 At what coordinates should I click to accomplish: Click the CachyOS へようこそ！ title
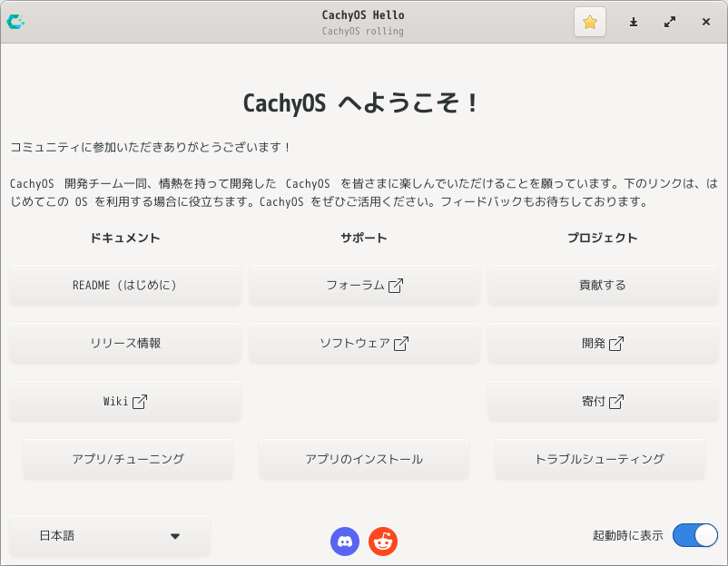360,103
